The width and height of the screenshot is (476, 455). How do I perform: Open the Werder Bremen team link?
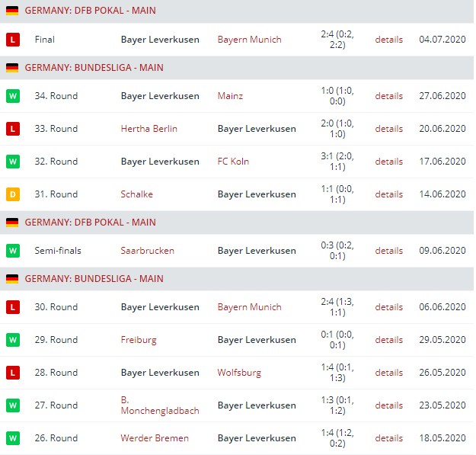click(155, 438)
